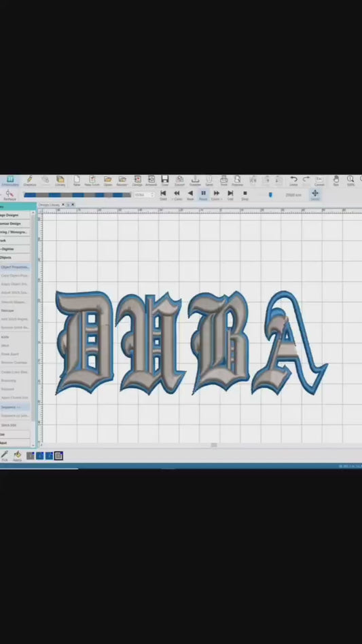Pause the stitch player

pyautogui.click(x=203, y=195)
